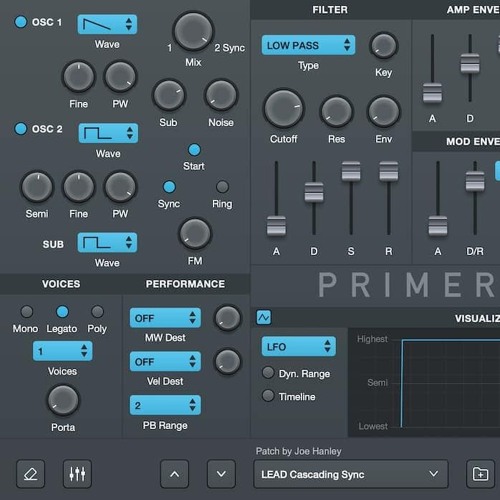Image resolution: width=500 pixels, height=500 pixels.
Task: Click amp envelope D slider
Action: [x=470, y=64]
